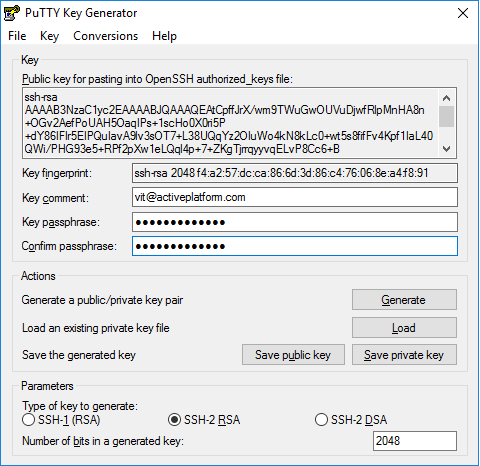
Task: Click into the Key comment field
Action: click(x=295, y=197)
